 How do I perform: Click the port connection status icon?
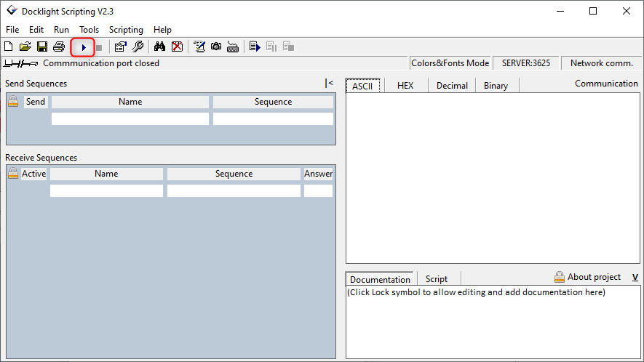click(20, 63)
